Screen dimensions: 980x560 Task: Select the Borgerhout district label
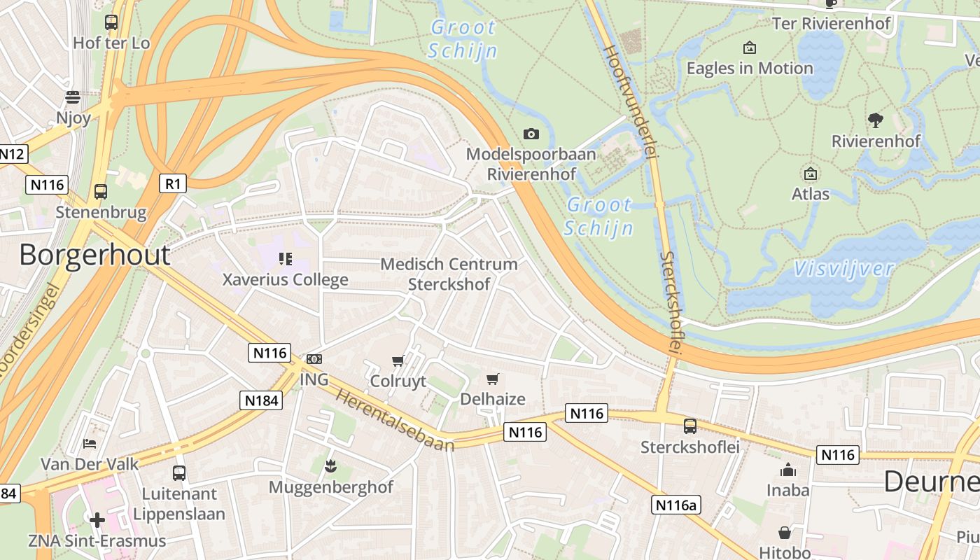pyautogui.click(x=94, y=254)
